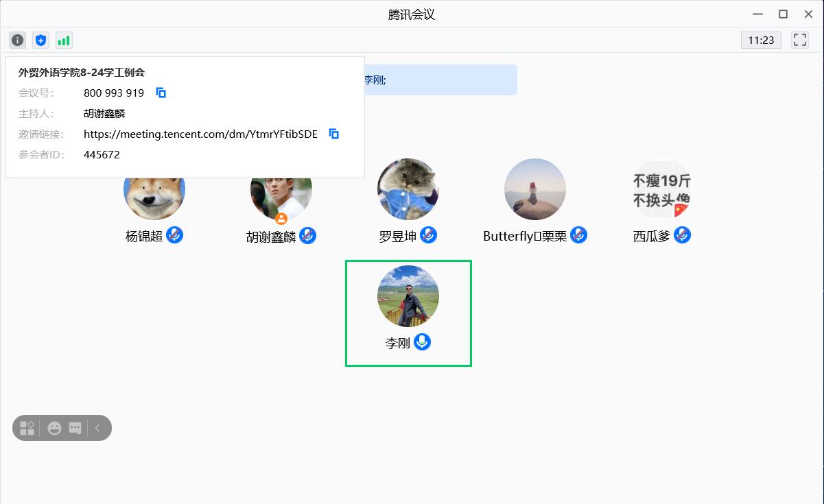Click 胡谢鑫麟's muted microphone icon
Screen dimensions: 824x504
tap(308, 236)
